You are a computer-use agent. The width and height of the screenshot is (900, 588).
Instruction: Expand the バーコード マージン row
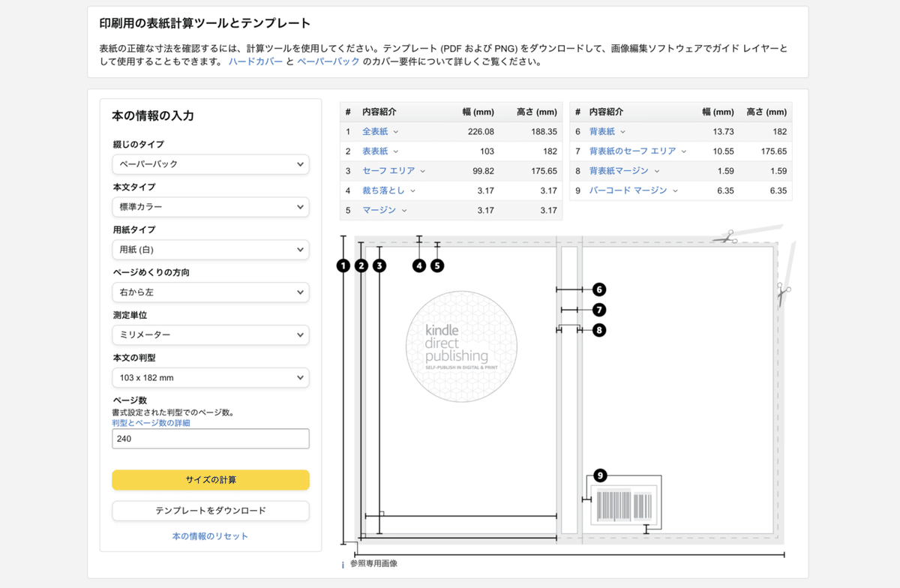pyautogui.click(x=634, y=190)
